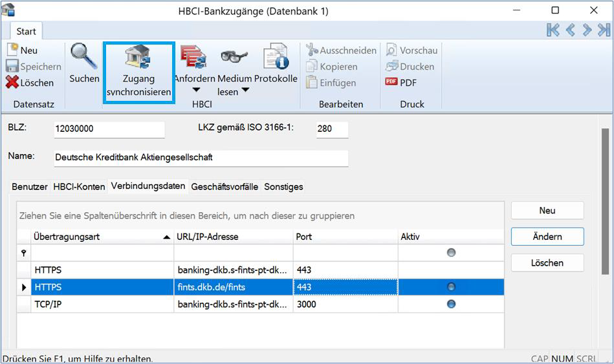Click the vertical scrollbar thumb
Screen dimensions: 614x364
[605, 202]
